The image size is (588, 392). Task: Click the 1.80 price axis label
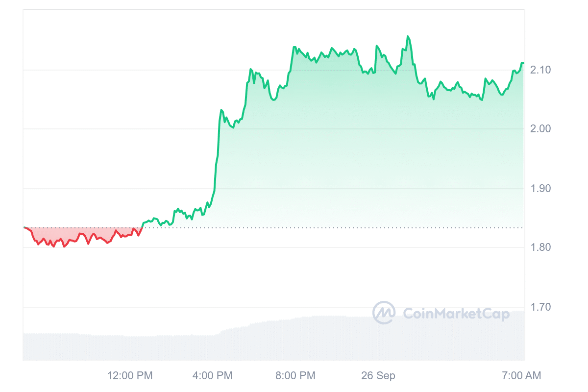tap(540, 247)
